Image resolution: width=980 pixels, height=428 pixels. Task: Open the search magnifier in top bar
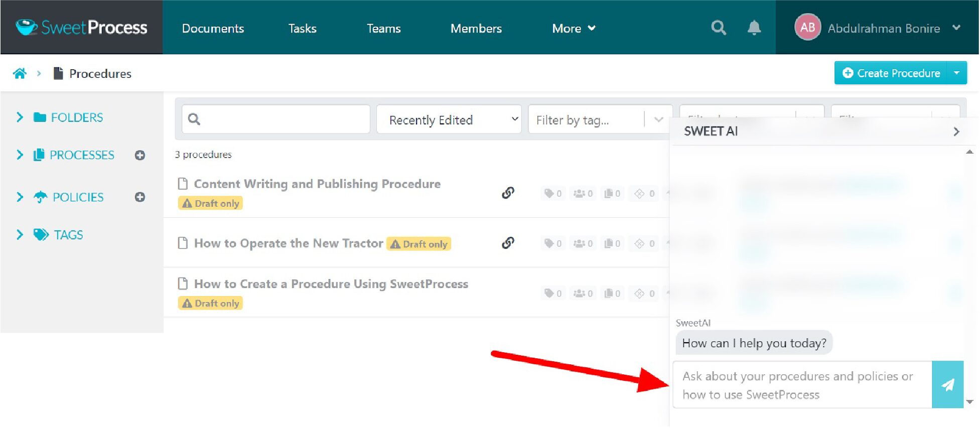click(719, 28)
